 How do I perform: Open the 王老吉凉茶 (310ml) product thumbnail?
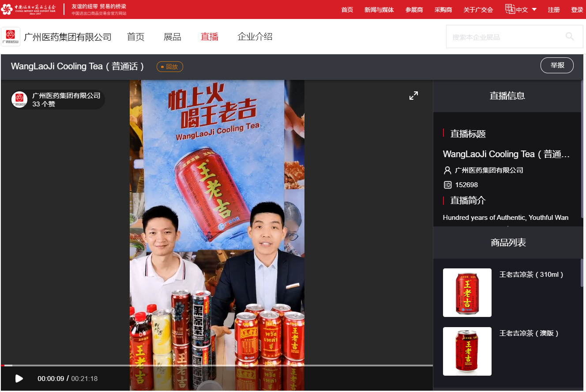467,293
